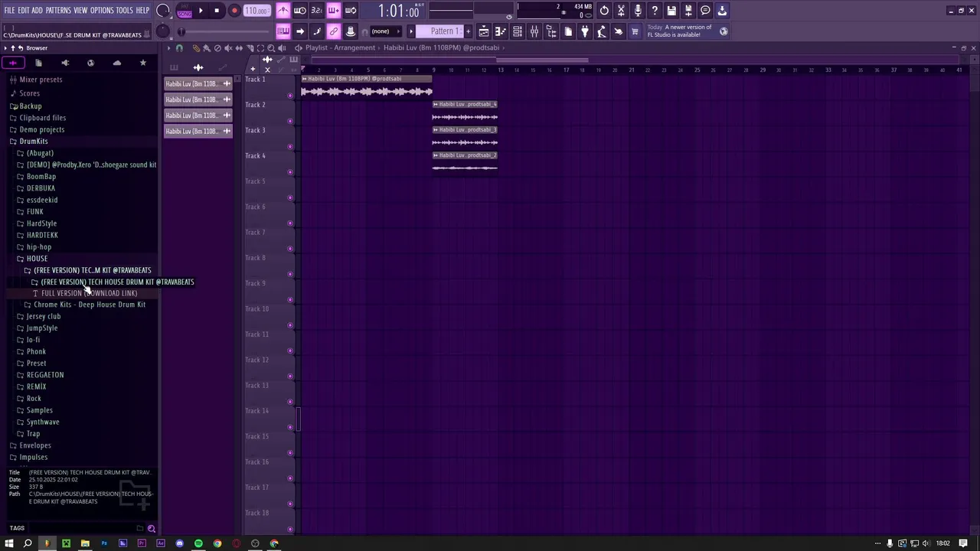Open the tempo tapper icon
Viewport: 980px width, 551px height.
pos(602,31)
